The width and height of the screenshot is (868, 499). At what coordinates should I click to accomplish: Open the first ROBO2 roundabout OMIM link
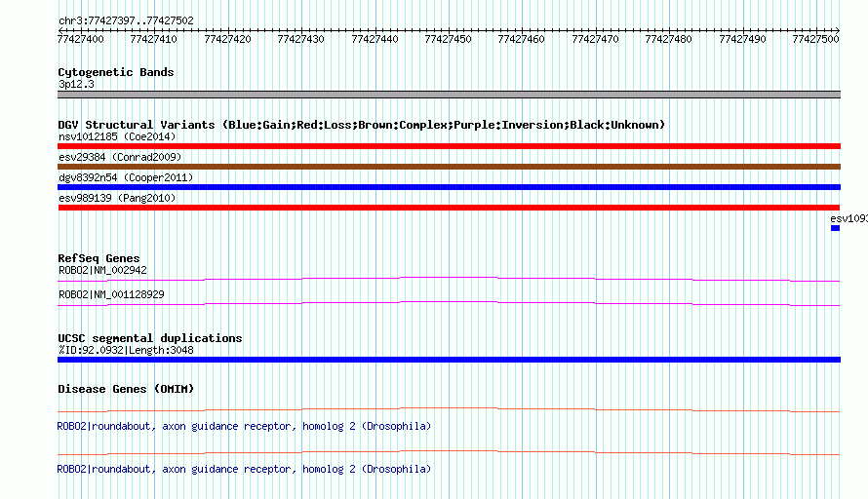244,427
